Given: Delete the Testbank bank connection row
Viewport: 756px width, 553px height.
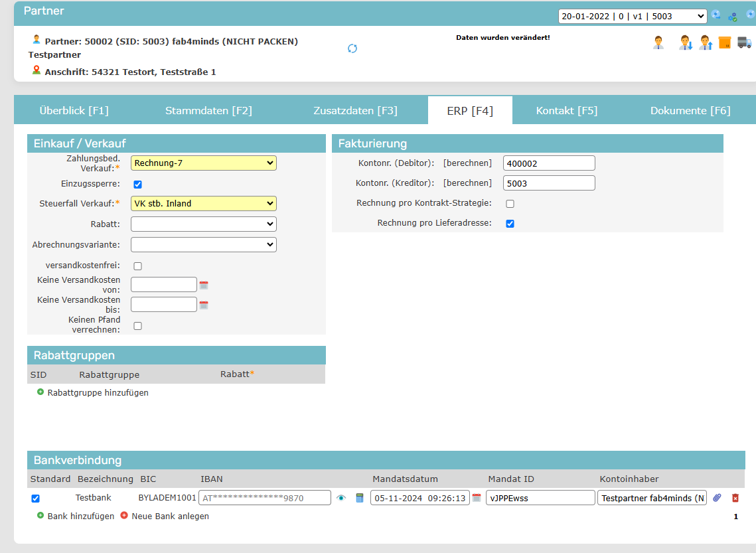Looking at the screenshot, I should pos(735,498).
